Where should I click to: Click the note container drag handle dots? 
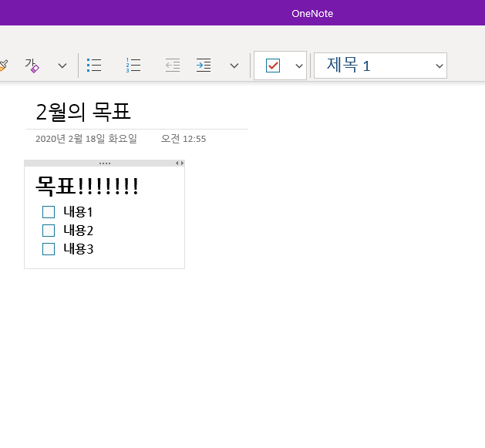105,163
